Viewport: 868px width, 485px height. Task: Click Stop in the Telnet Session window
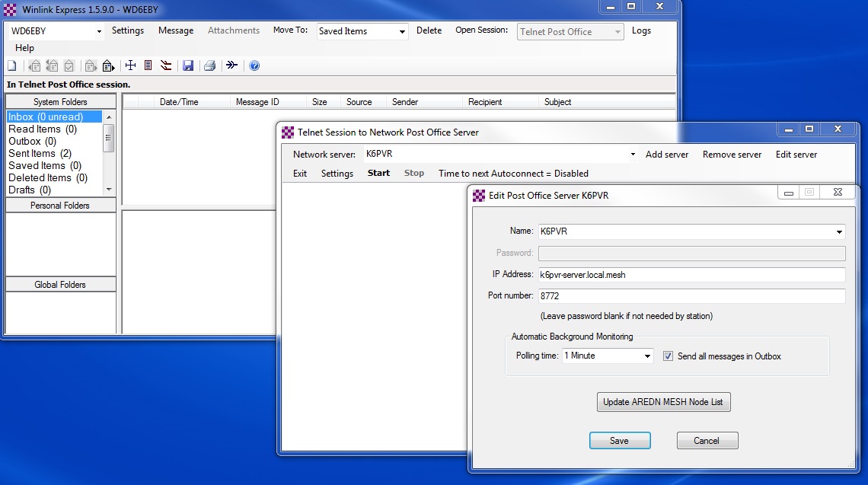click(414, 174)
